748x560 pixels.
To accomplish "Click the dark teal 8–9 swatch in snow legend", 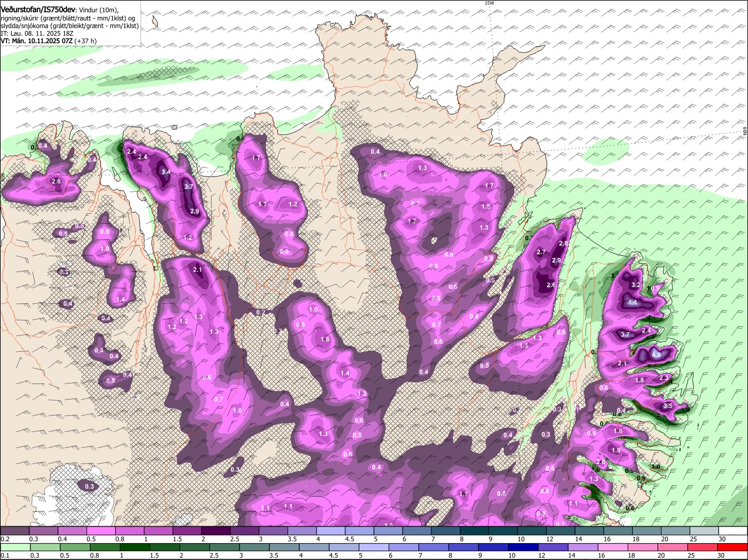I will [475, 530].
